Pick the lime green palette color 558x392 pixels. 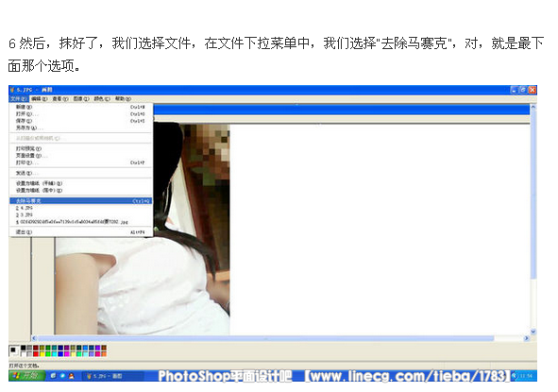(48, 354)
